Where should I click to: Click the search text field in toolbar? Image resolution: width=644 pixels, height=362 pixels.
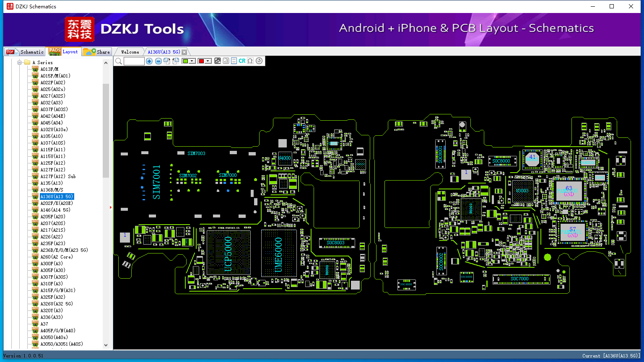[x=134, y=61]
